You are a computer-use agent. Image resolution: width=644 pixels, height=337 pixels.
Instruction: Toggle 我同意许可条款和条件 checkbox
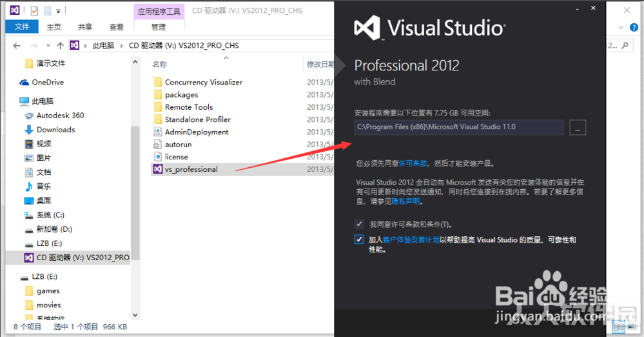click(359, 224)
